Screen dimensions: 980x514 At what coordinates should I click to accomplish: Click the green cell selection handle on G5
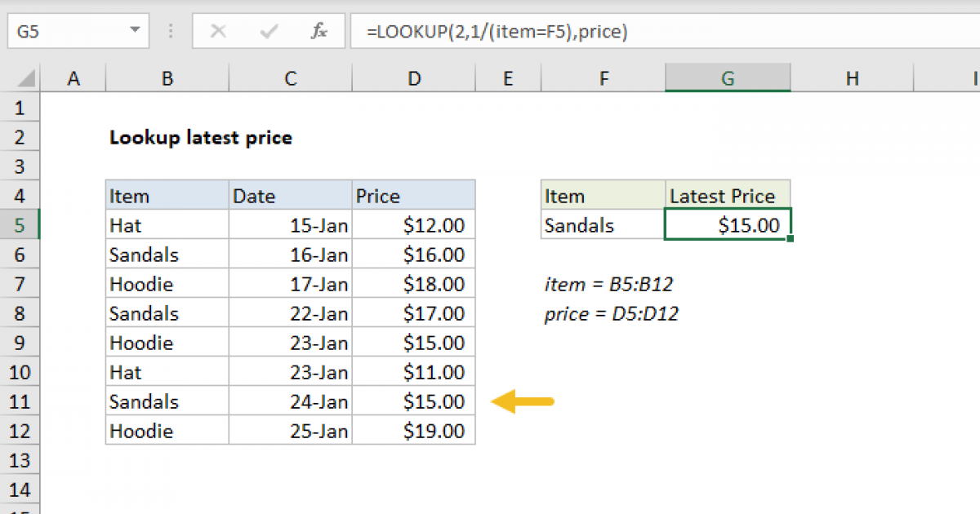tap(790, 238)
